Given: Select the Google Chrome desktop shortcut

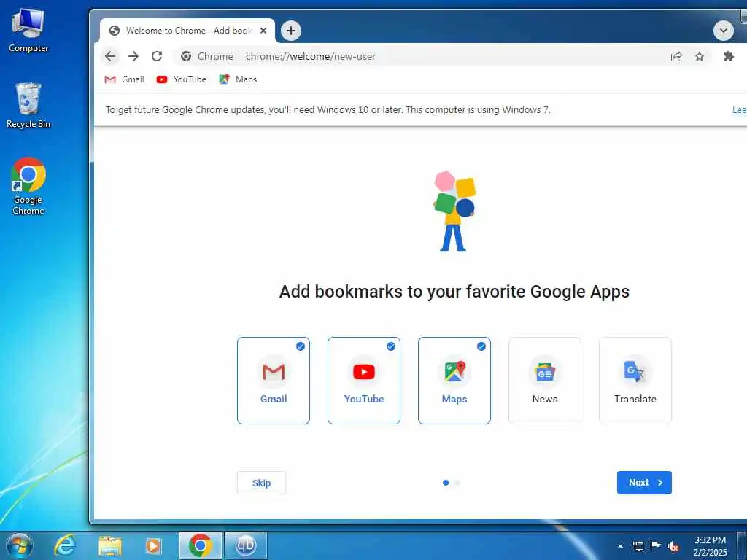Looking at the screenshot, I should pos(28,186).
